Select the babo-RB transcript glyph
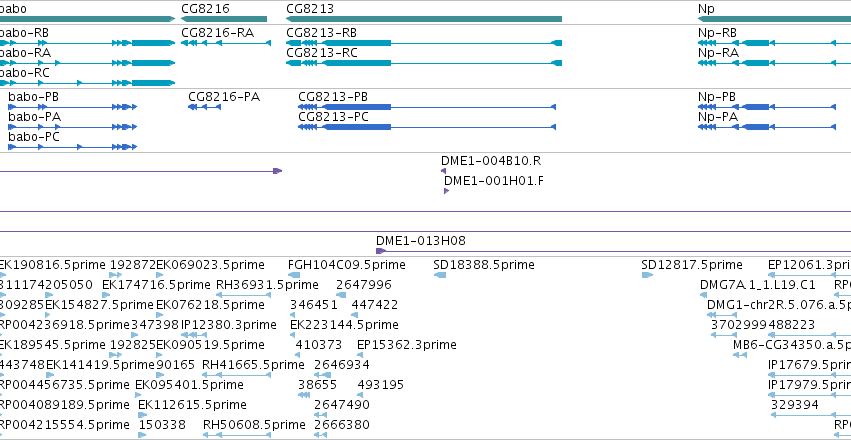851x440 pixels. click(87, 43)
